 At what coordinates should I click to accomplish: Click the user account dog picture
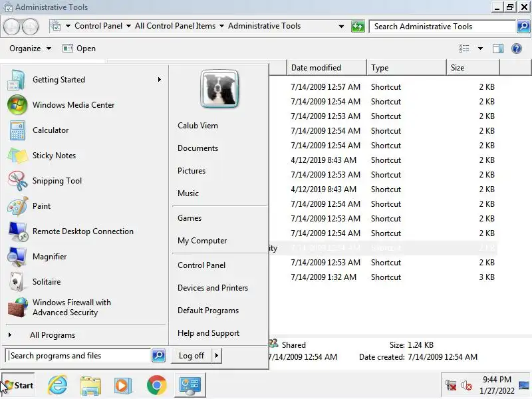coord(219,89)
